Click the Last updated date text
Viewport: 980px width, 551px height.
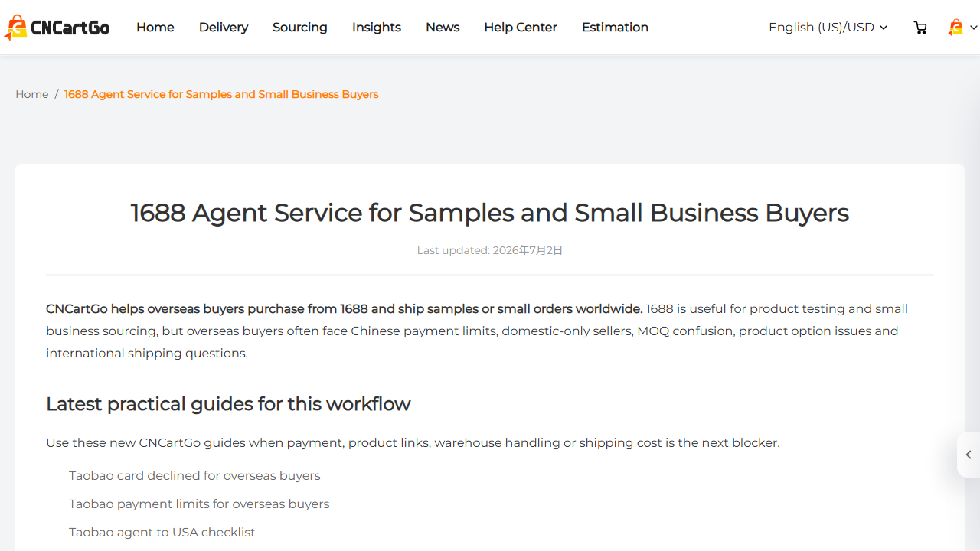click(490, 250)
